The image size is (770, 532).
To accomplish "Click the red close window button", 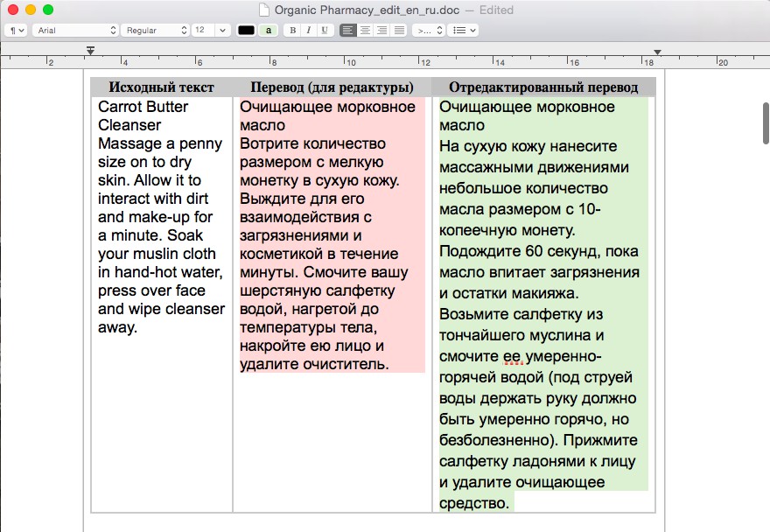I will click(13, 10).
